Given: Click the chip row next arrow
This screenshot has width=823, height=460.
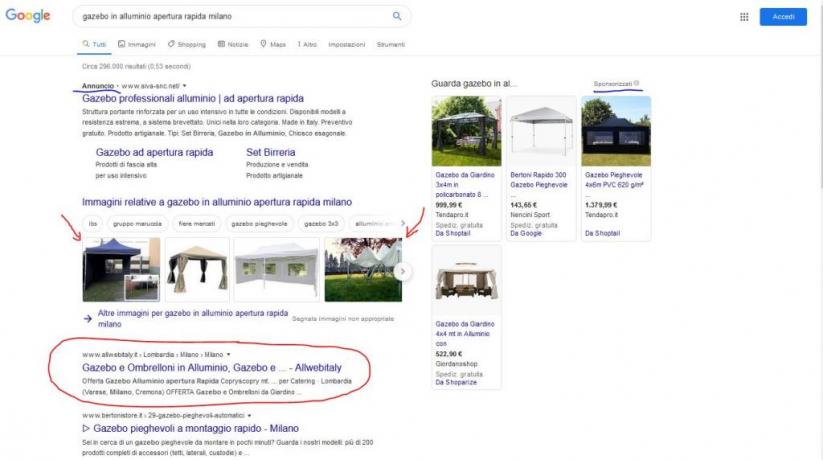Looking at the screenshot, I should pyautogui.click(x=403, y=223).
